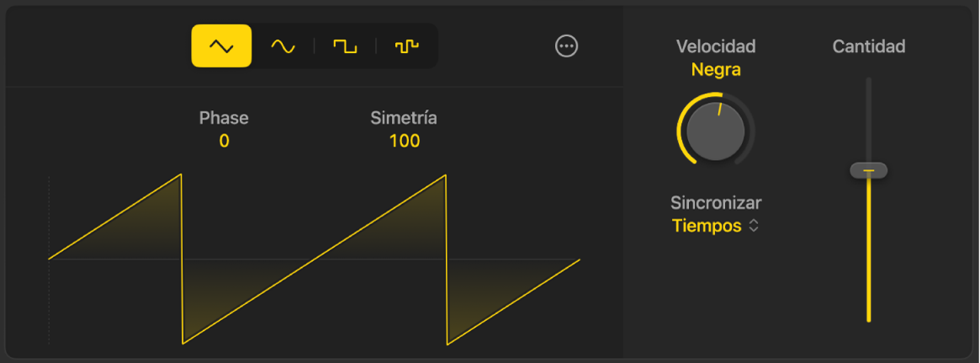This screenshot has width=980, height=363.
Task: Open the Tiempos sync dropdown
Action: [707, 226]
